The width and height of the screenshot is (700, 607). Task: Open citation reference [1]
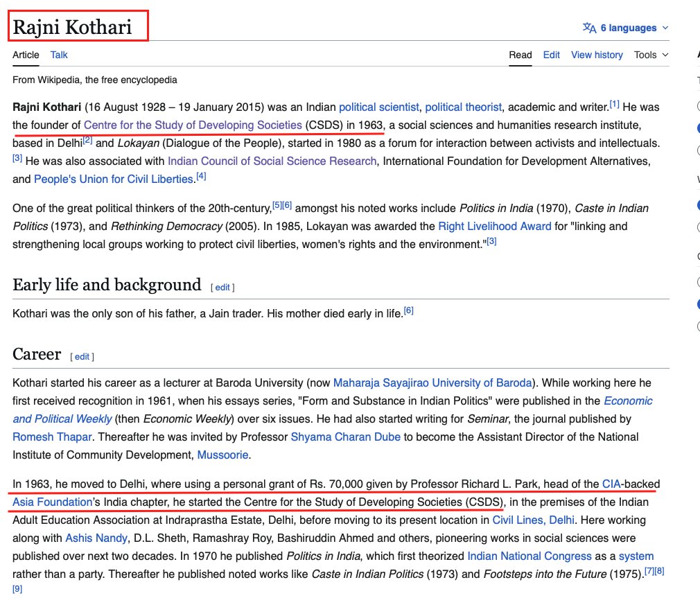point(614,104)
